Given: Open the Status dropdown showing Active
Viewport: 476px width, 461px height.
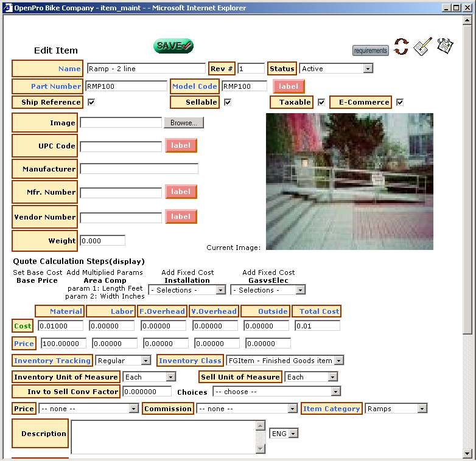Looking at the screenshot, I should [368, 69].
